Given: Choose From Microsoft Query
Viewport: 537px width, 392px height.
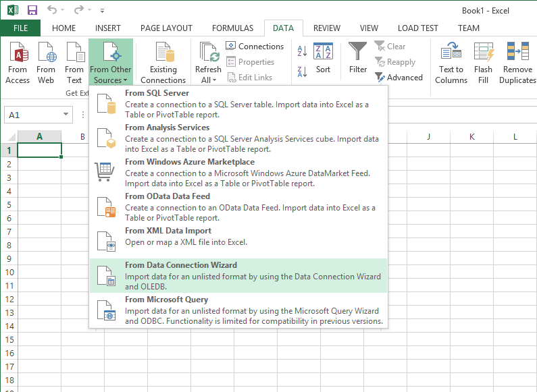Looking at the screenshot, I should coord(238,310).
